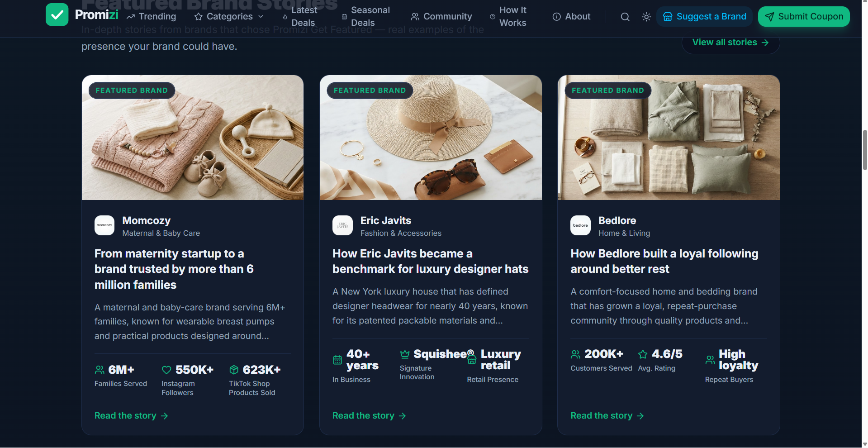Visit the Community section
The image size is (868, 448).
pyautogui.click(x=441, y=17)
